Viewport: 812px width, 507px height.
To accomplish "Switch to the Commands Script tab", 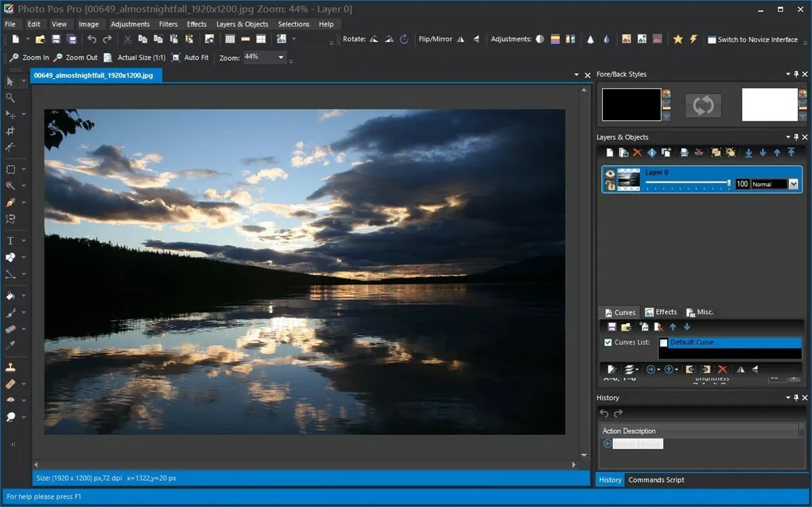I will pyautogui.click(x=656, y=480).
